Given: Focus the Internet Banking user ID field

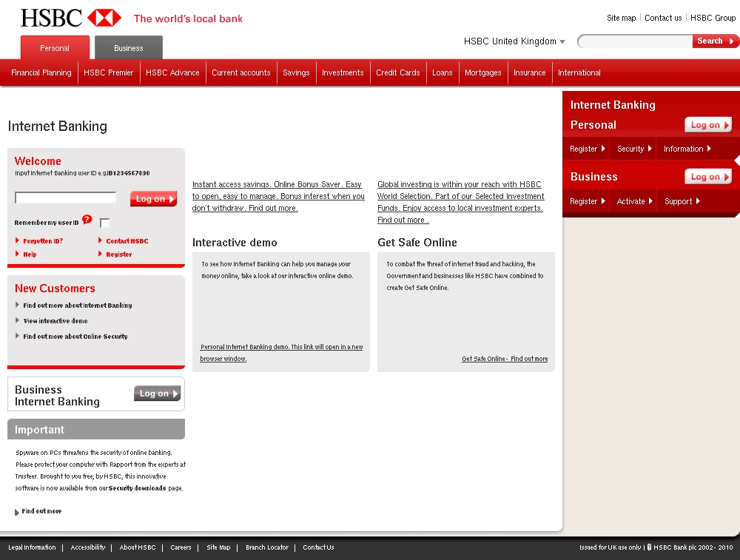Looking at the screenshot, I should click(66, 198).
